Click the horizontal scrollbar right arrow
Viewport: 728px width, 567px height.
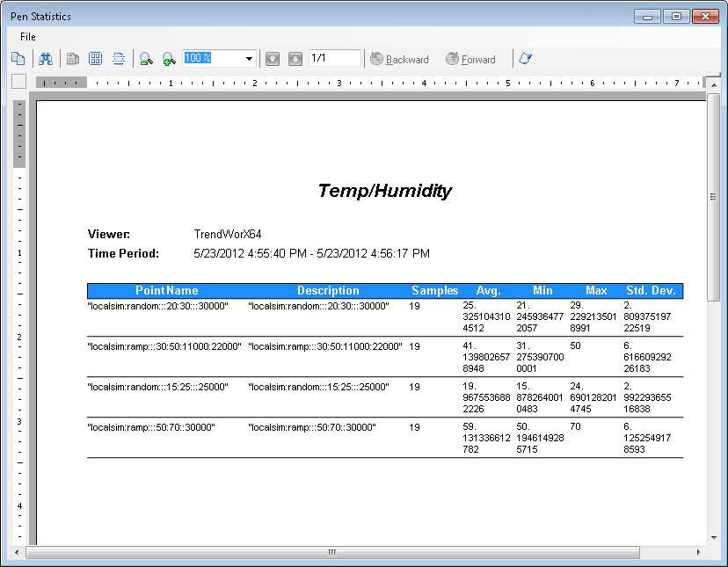point(698,552)
